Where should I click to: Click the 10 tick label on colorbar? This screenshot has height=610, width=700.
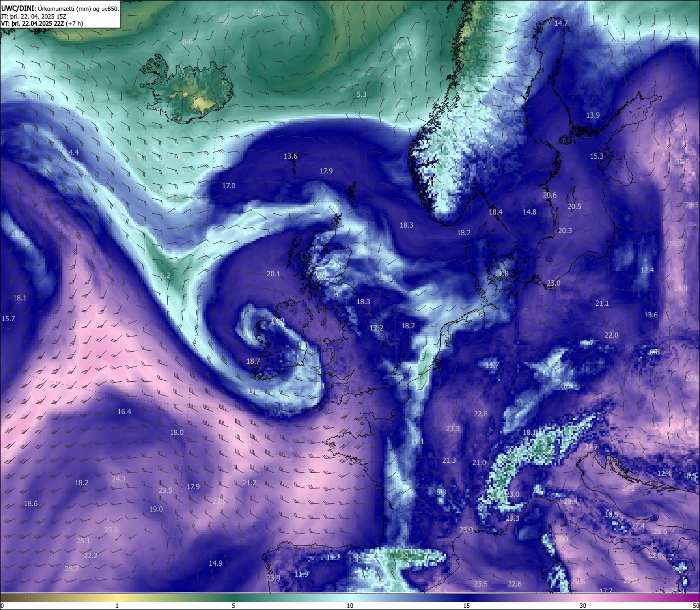(x=350, y=606)
